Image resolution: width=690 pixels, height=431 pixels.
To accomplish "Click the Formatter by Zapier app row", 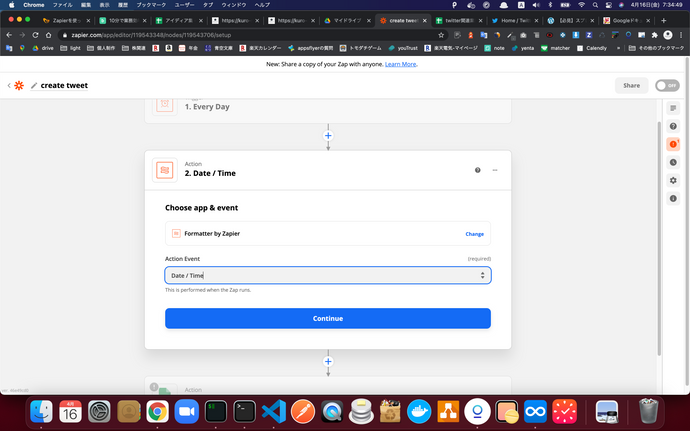I will click(328, 234).
